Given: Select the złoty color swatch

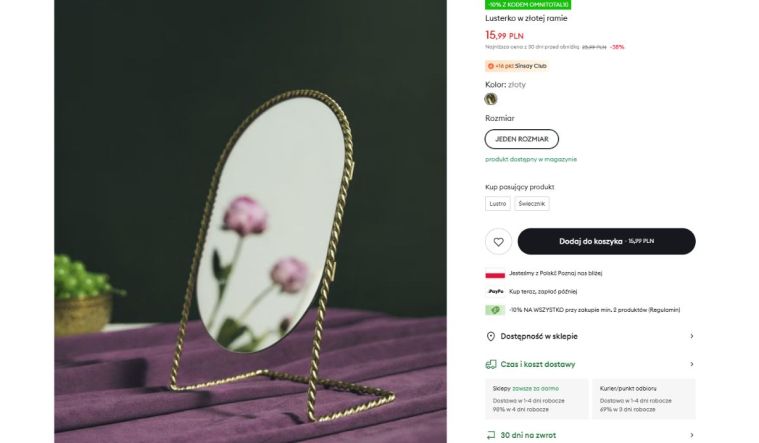Looking at the screenshot, I should (491, 99).
